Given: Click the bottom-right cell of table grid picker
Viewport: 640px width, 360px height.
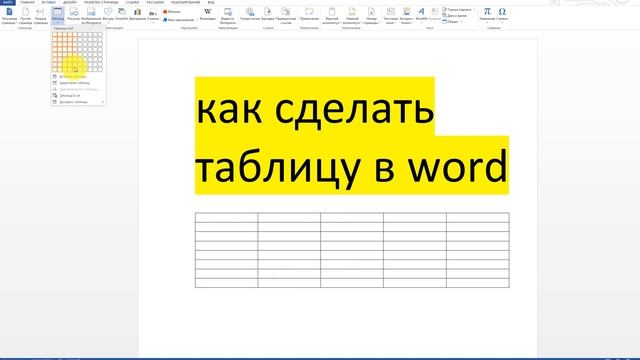Looking at the screenshot, I should (x=100, y=69).
